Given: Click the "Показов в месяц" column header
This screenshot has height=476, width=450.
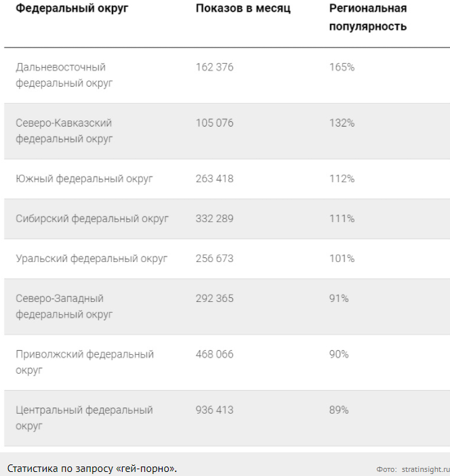Looking at the screenshot, I should pyautogui.click(x=243, y=9).
